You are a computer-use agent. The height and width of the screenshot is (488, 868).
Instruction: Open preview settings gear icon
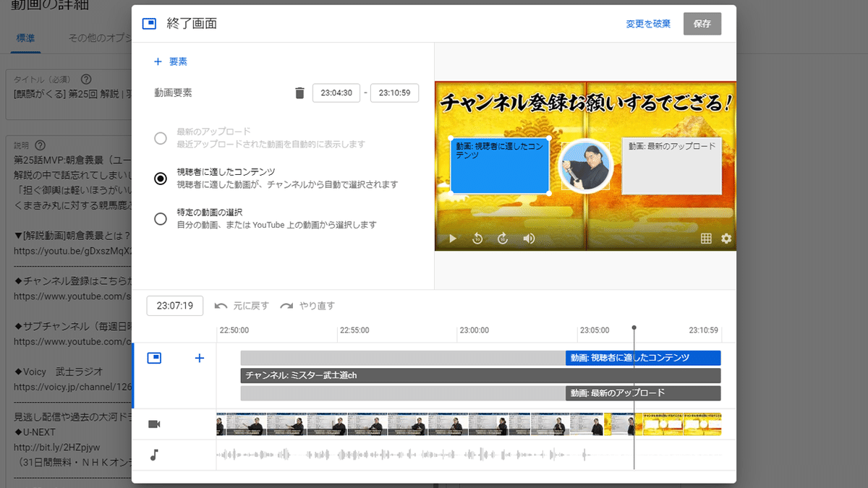point(726,239)
